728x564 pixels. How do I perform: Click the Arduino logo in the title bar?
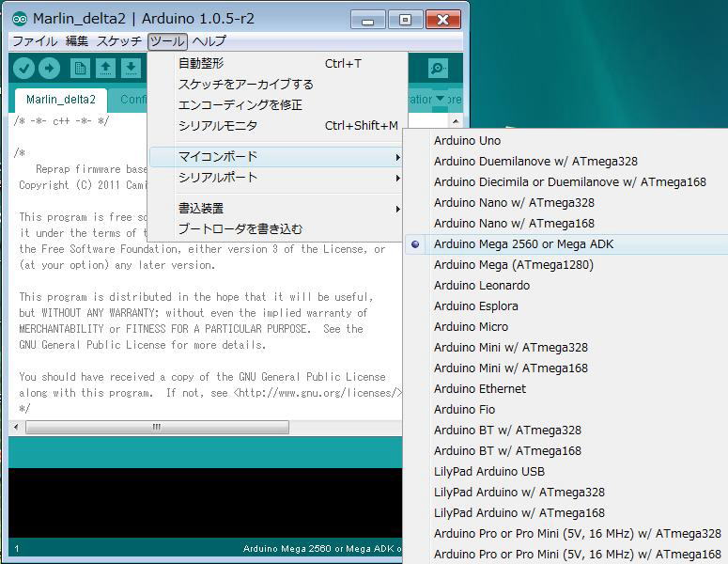[20, 19]
